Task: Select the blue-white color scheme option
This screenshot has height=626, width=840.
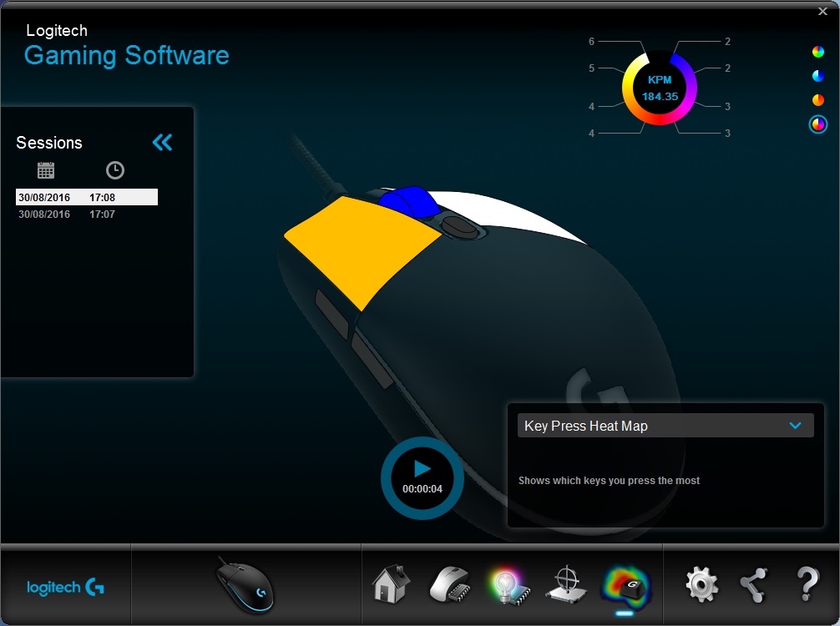Action: point(818,75)
